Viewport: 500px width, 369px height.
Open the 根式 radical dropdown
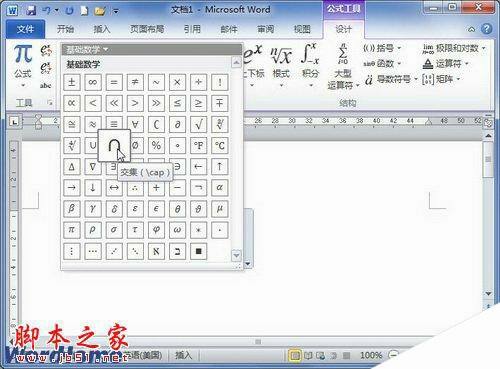click(281, 66)
